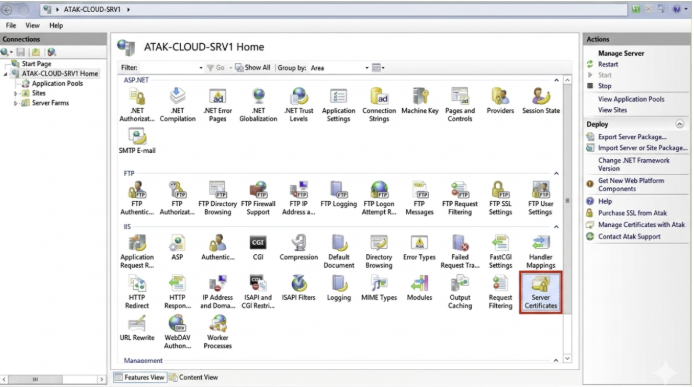Open Application Settings feature
Screen dimensions: 694x387
[339, 105]
